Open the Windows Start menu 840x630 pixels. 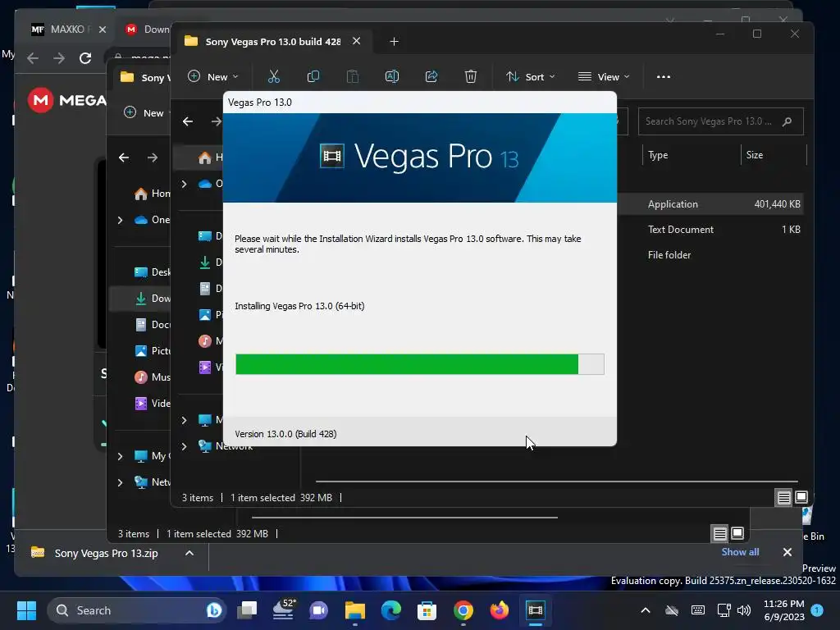pos(26,610)
